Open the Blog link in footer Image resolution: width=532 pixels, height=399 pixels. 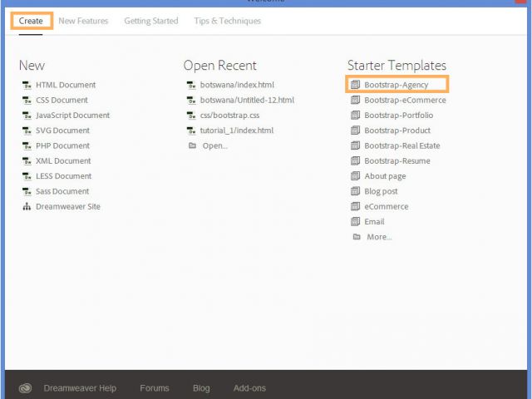pos(201,388)
